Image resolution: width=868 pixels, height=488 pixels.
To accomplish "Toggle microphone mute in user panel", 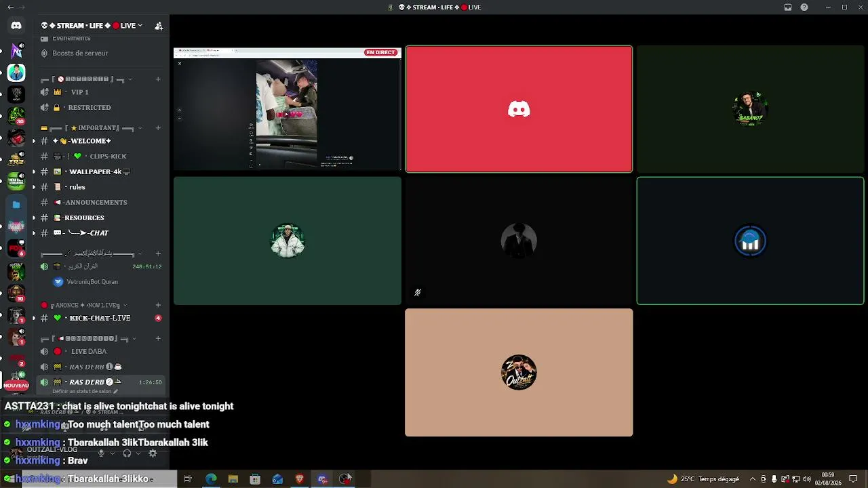I will click(x=101, y=453).
